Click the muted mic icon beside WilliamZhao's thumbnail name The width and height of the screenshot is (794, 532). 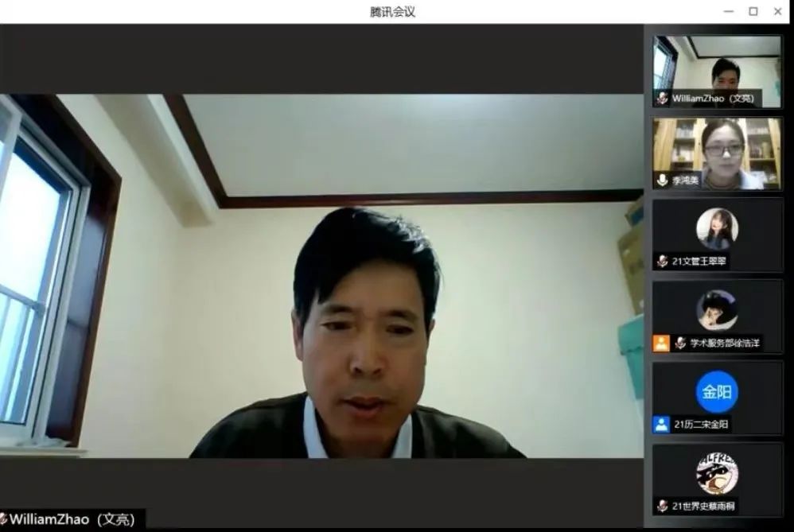point(662,99)
